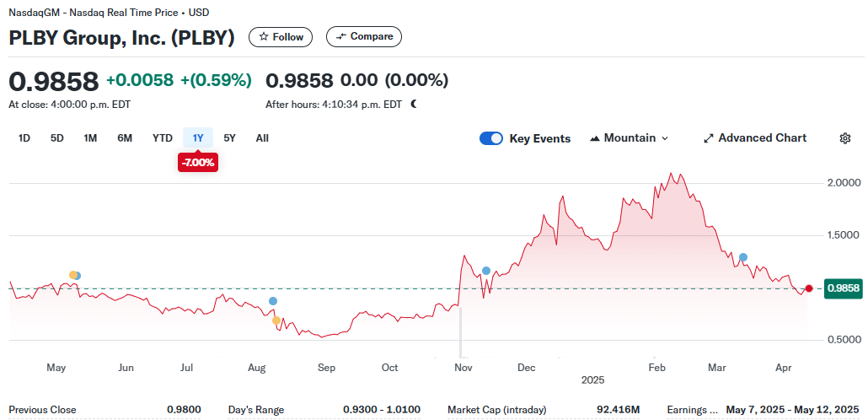Toggle the Key Events switch off

click(x=491, y=138)
